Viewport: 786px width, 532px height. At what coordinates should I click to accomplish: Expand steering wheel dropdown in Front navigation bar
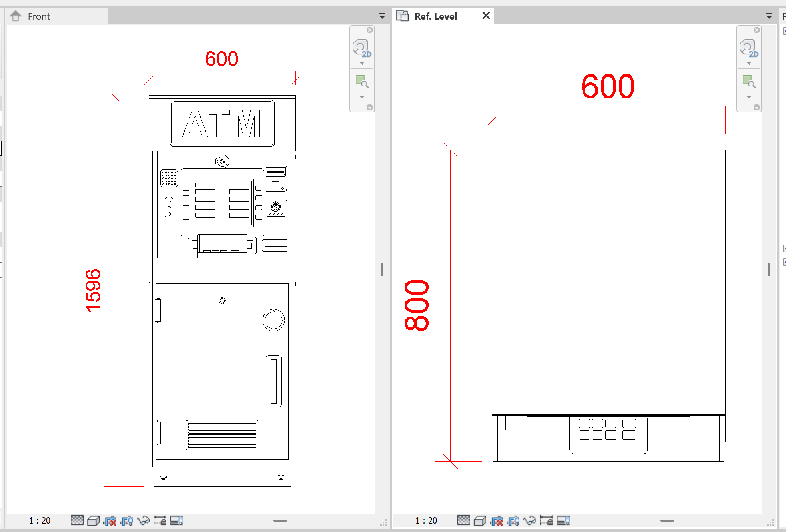coord(362,64)
